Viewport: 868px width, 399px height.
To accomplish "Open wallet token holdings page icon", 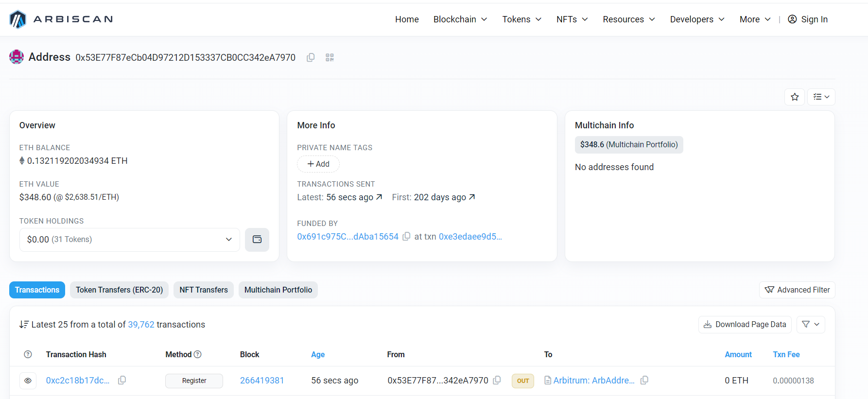I will 257,240.
